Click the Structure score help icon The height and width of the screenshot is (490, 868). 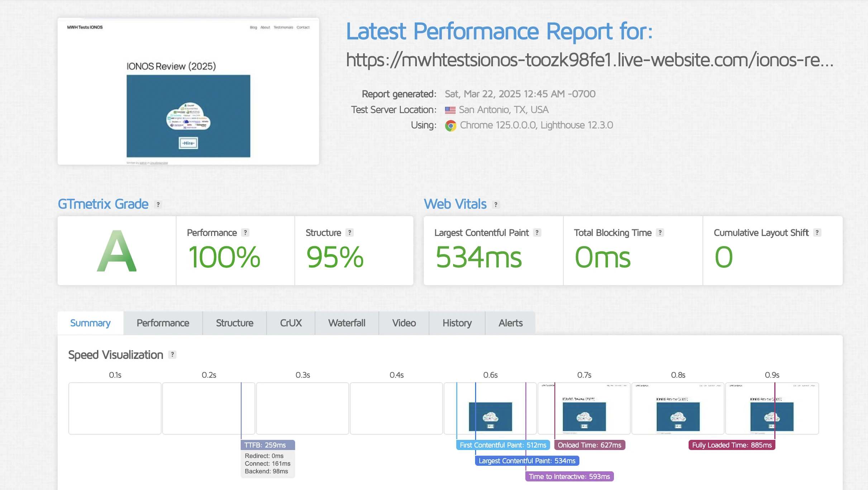[349, 232]
